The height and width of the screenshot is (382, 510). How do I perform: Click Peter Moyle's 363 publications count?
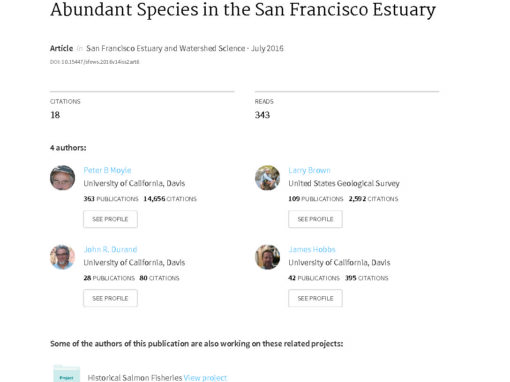tap(111, 199)
